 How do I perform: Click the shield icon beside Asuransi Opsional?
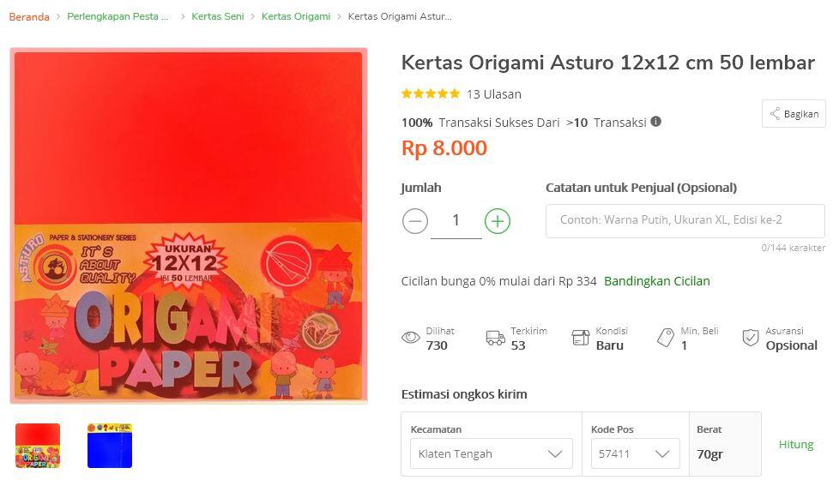[750, 338]
